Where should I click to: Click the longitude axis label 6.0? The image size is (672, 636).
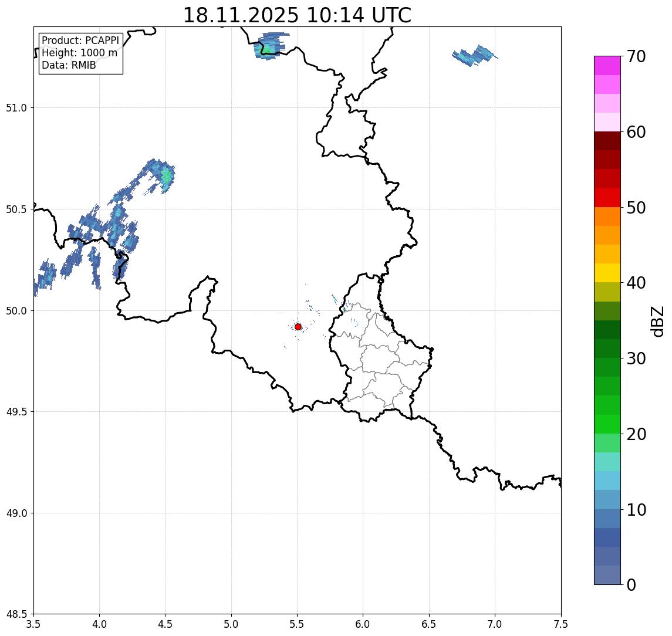363,624
